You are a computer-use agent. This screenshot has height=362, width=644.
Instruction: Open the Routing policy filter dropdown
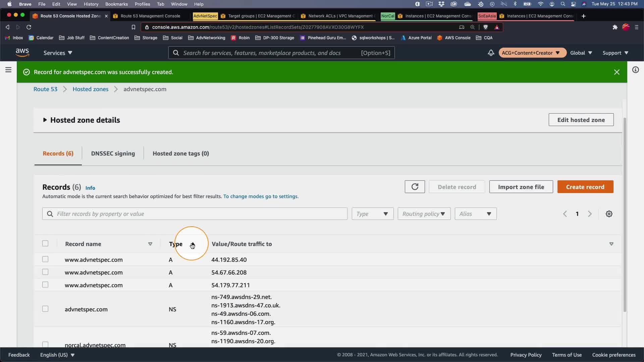424,214
